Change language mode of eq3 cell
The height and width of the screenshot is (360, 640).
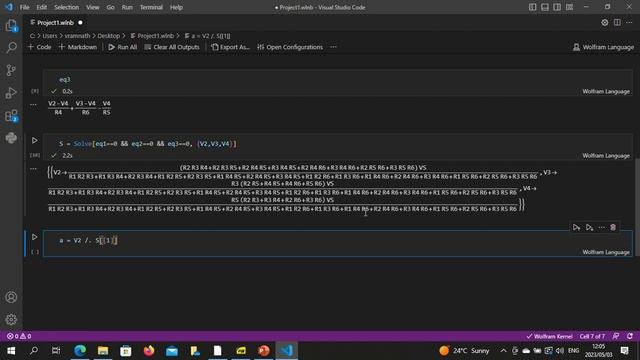pyautogui.click(x=606, y=91)
